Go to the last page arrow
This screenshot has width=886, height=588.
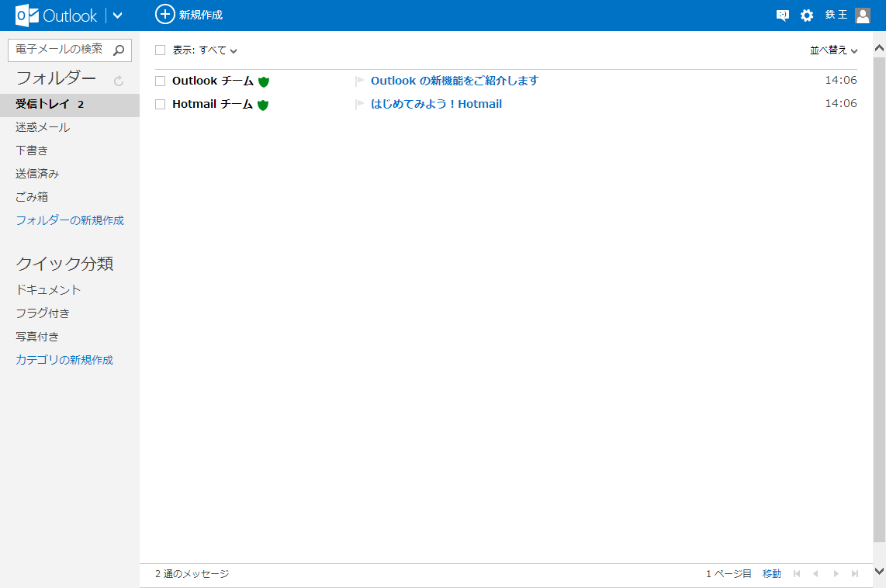(x=855, y=574)
